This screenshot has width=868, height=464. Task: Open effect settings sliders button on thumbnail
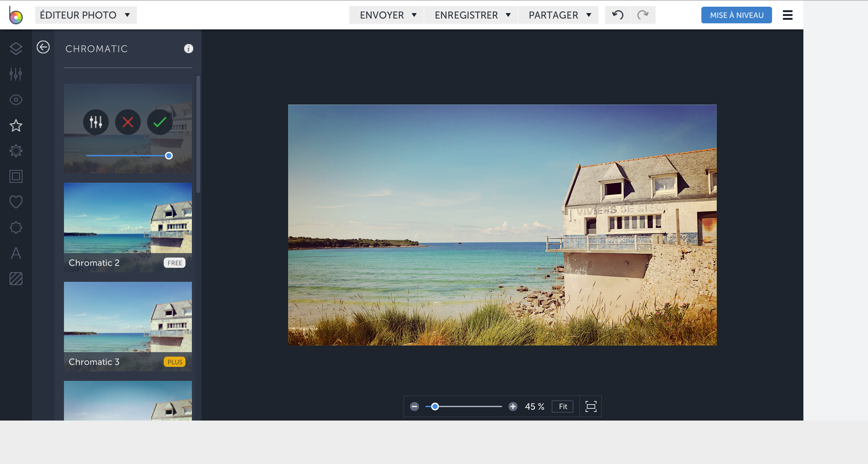[x=96, y=122]
